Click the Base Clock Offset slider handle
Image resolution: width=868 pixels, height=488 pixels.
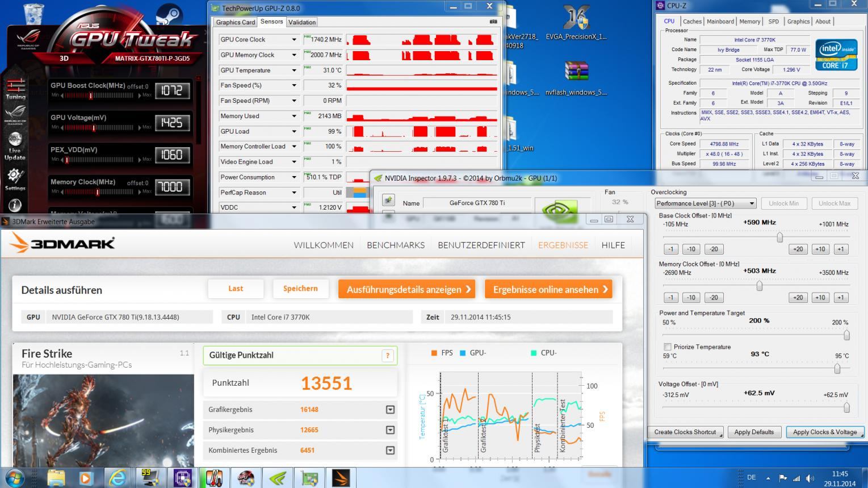click(x=780, y=237)
